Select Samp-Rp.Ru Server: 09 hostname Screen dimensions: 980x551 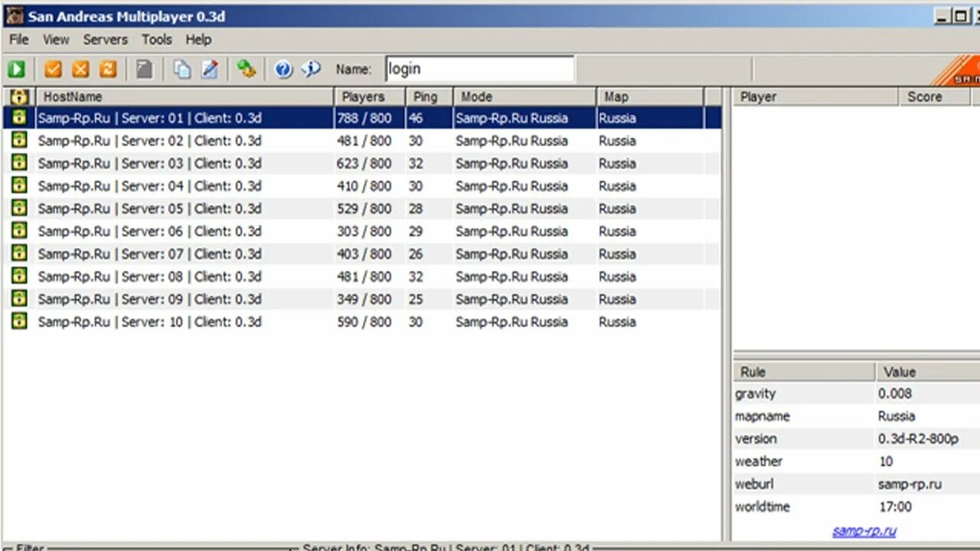point(150,299)
